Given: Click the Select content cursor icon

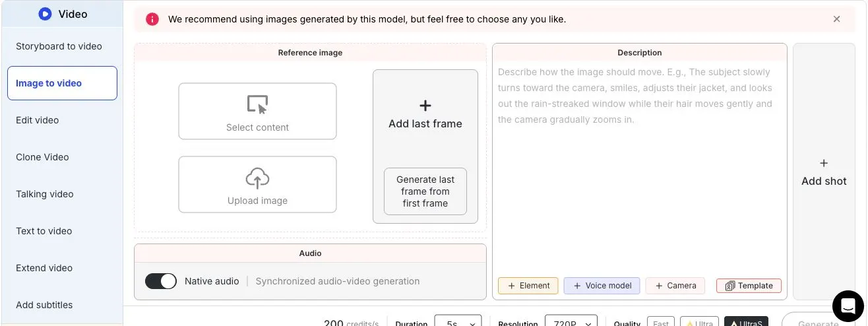Looking at the screenshot, I should 257,105.
